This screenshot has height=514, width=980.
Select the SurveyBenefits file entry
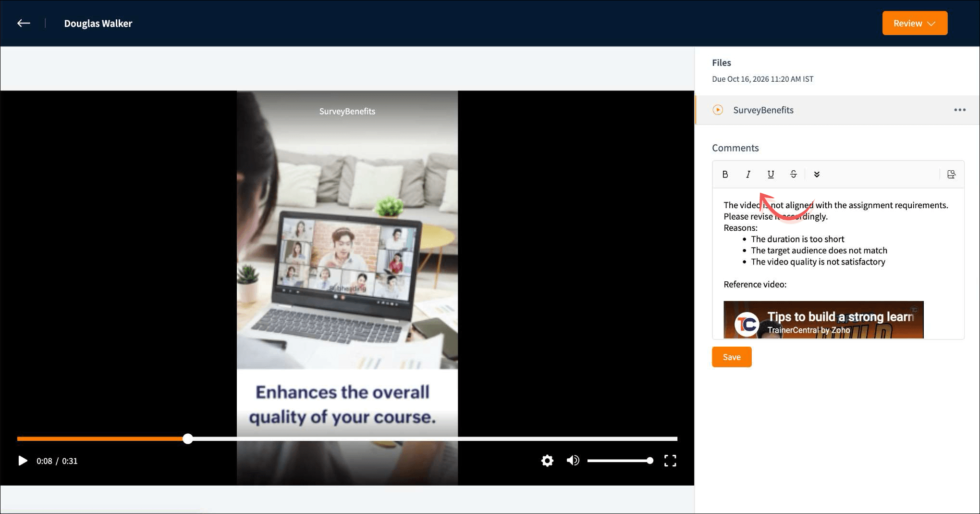pos(763,110)
